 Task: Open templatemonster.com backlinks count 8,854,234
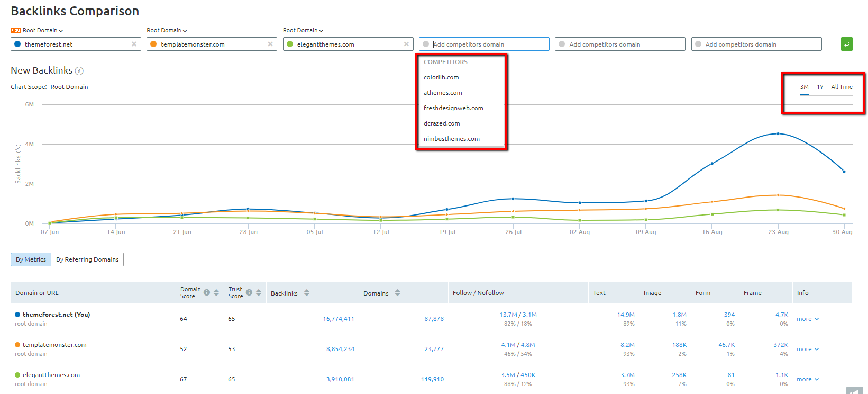pyautogui.click(x=340, y=349)
